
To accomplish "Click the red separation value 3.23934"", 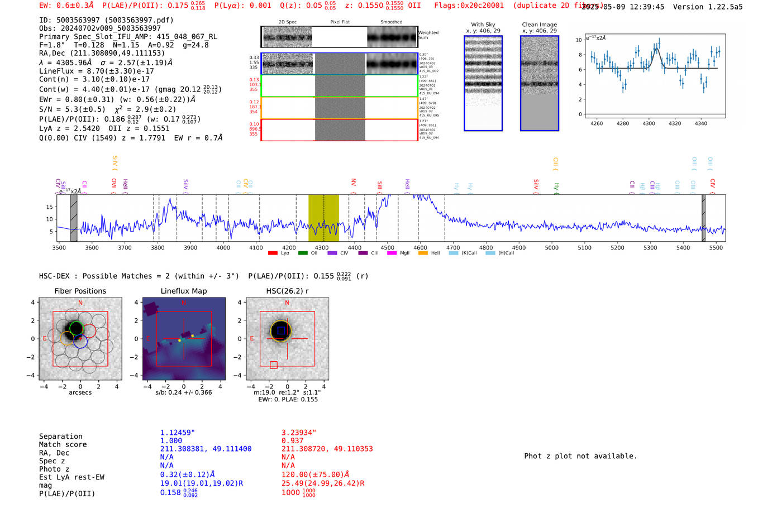I will pyautogui.click(x=299, y=433).
